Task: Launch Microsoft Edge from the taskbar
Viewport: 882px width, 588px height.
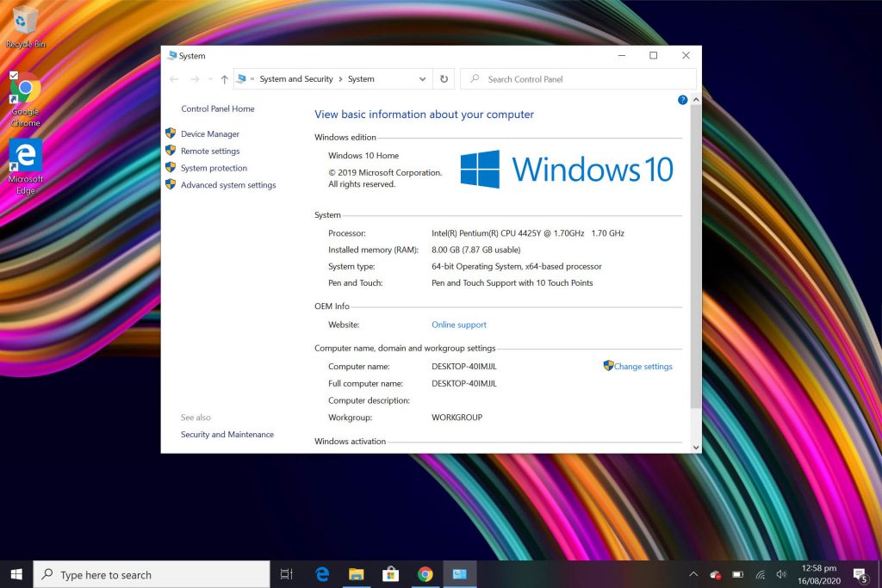Action: pos(322,574)
